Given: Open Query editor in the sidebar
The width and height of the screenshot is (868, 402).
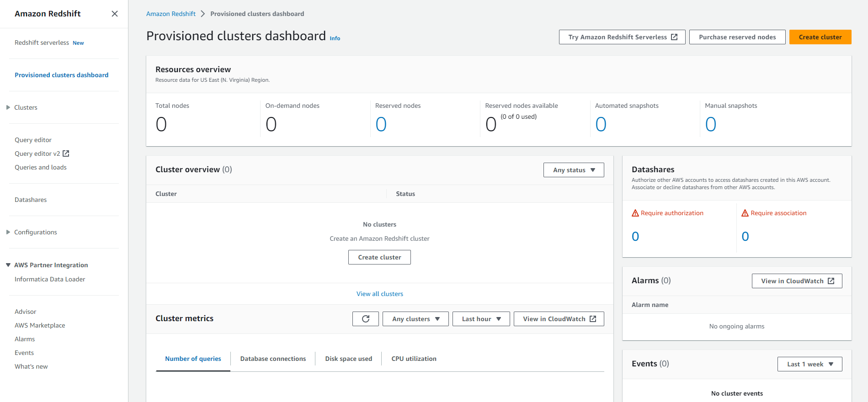Looking at the screenshot, I should pyautogui.click(x=33, y=140).
